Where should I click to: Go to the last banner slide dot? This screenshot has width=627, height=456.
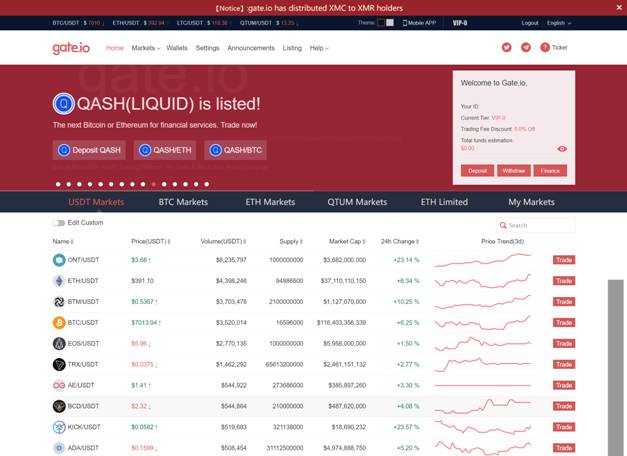(207, 184)
